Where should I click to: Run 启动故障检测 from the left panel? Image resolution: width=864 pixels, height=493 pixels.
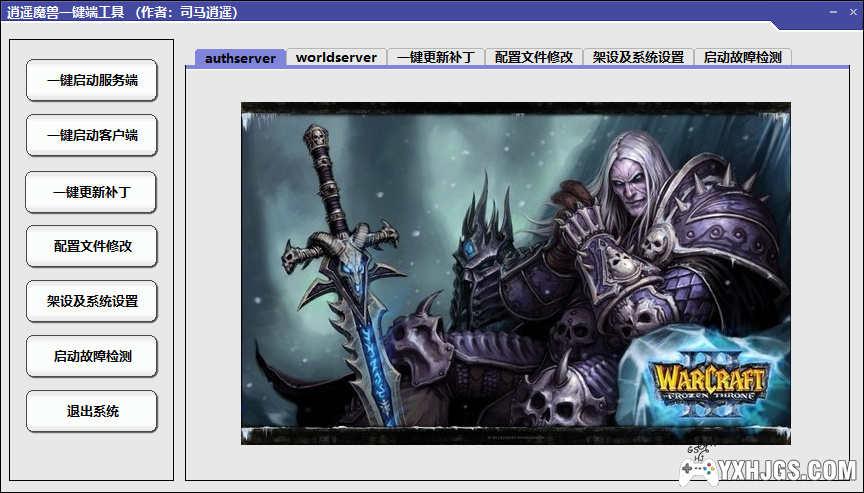[92, 356]
